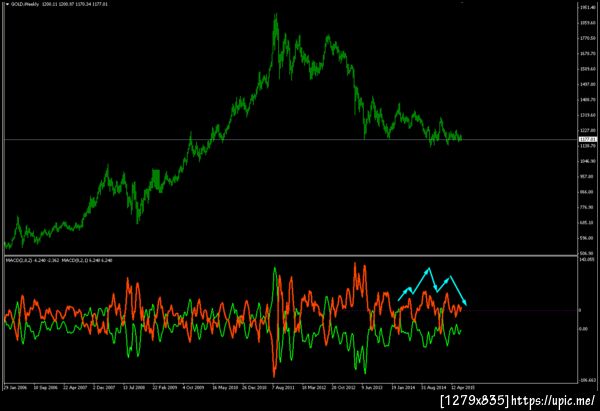The height and width of the screenshot is (411, 600).
Task: Click the 1227.00 price scale label
Action: (588, 130)
